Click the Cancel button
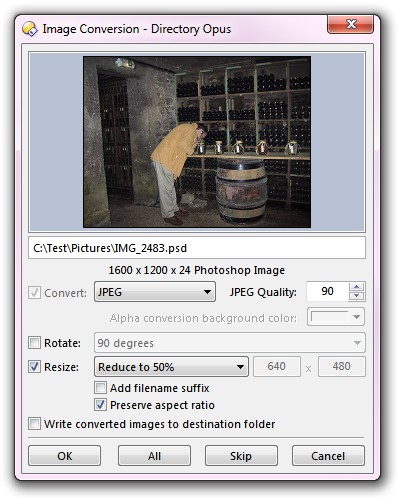 pos(328,456)
